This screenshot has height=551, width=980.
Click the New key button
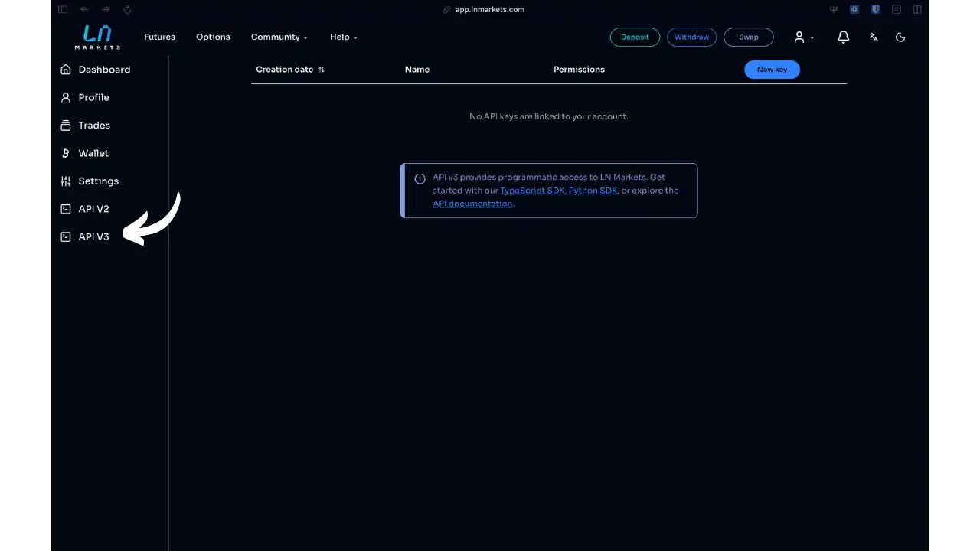pos(772,69)
